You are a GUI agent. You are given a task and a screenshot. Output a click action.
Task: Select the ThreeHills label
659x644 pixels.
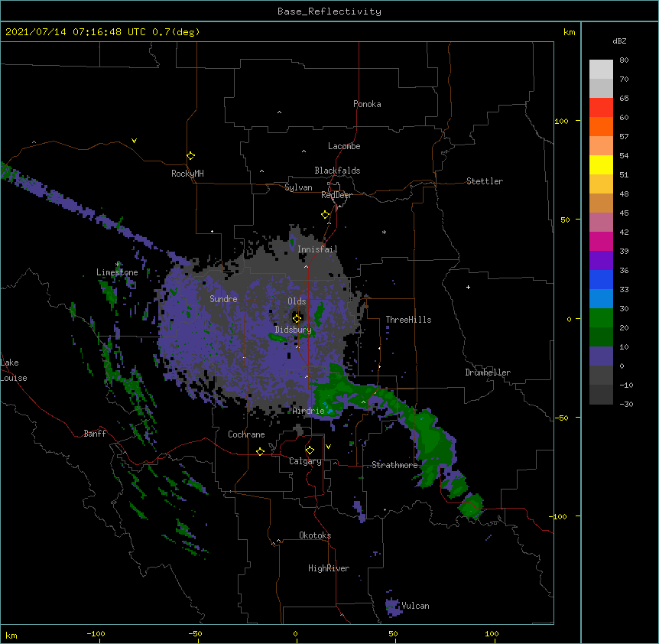tap(408, 320)
